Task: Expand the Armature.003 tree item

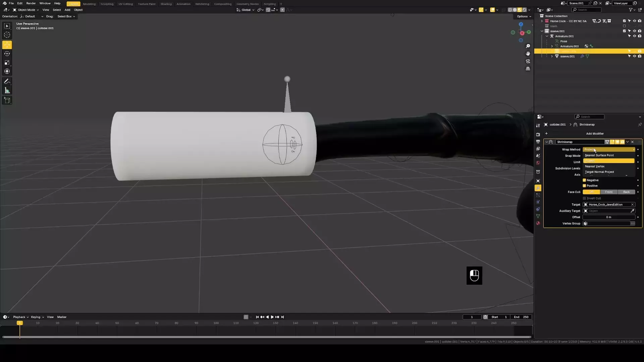Action: pyautogui.click(x=552, y=46)
